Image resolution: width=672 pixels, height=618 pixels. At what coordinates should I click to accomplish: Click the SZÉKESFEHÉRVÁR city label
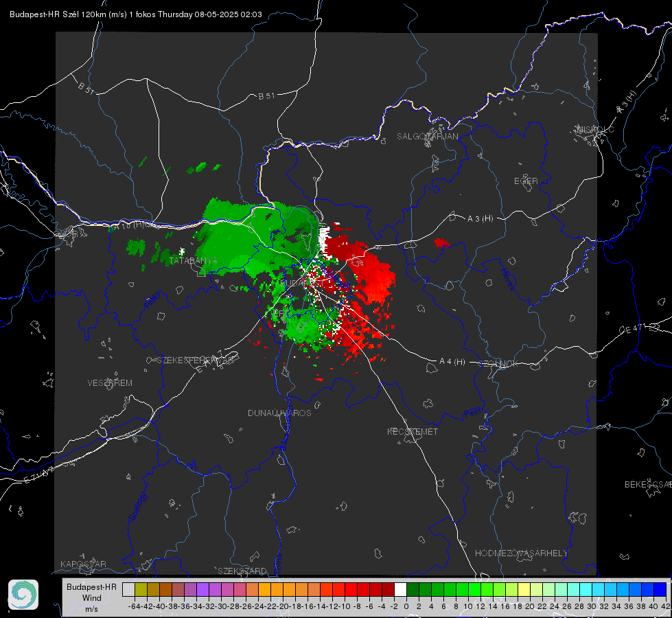point(197,360)
